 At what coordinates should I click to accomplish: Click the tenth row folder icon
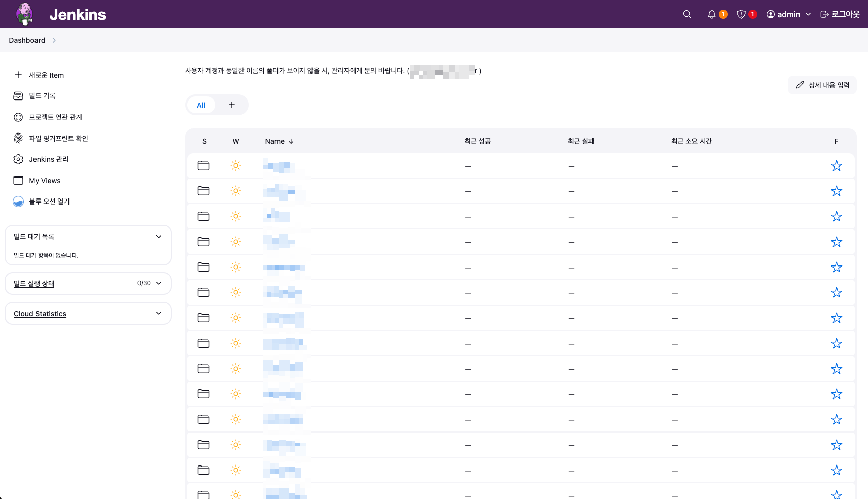pyautogui.click(x=203, y=394)
